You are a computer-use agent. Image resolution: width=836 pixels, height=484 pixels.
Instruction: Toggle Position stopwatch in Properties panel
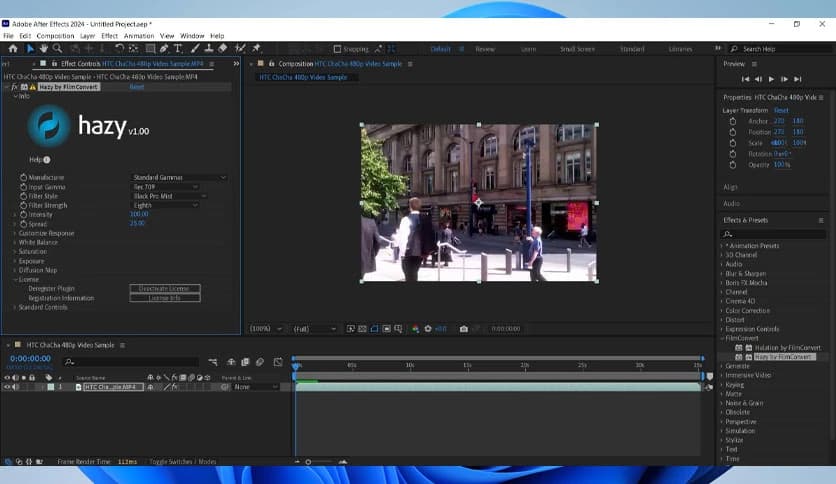point(733,132)
